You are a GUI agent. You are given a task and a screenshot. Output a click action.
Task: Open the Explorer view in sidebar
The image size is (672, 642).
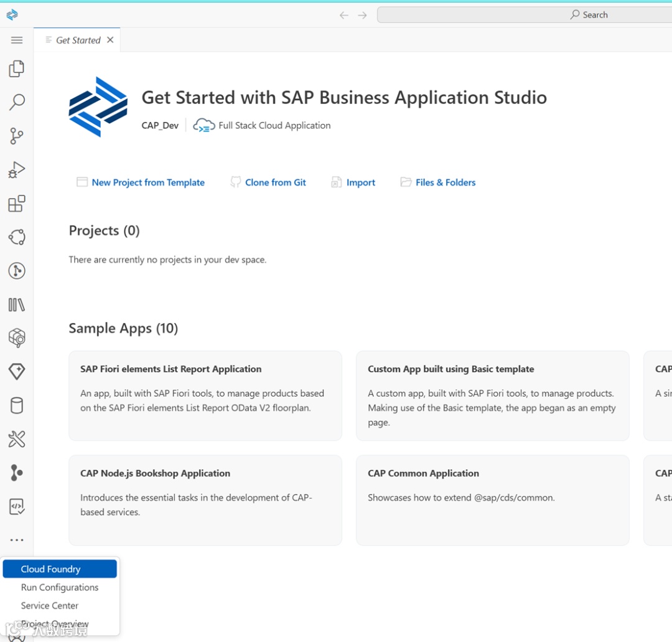(x=17, y=68)
